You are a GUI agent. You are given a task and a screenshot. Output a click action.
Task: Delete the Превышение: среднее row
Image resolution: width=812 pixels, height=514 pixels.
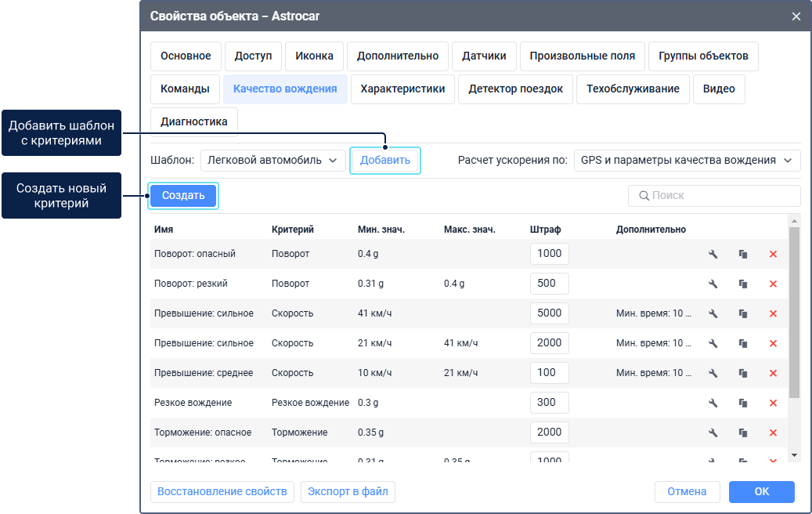click(x=773, y=373)
